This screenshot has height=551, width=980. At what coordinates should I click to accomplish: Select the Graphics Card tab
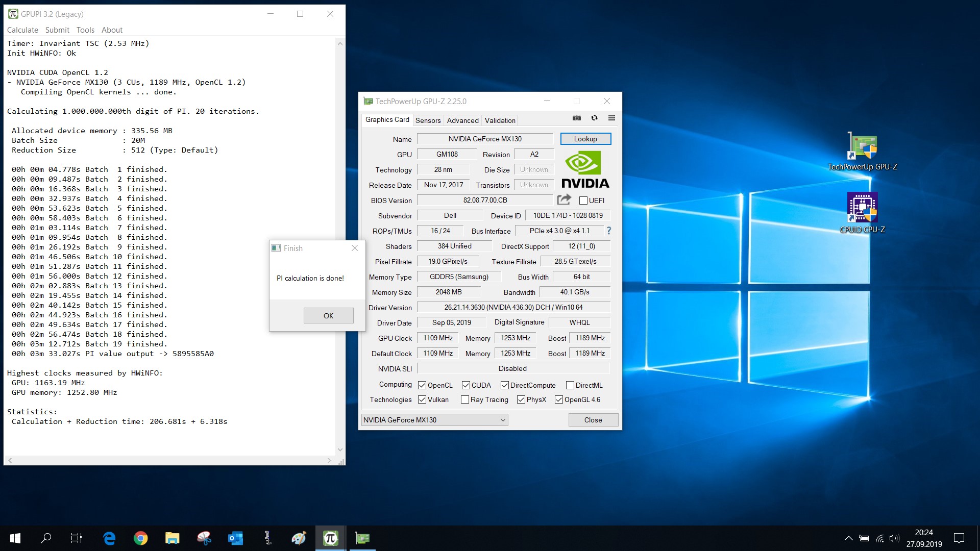(387, 120)
